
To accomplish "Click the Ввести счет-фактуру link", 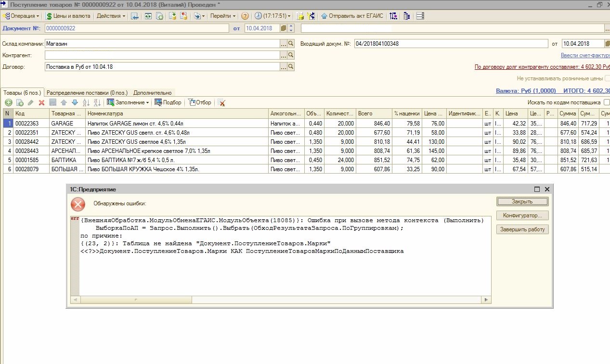I will pyautogui.click(x=585, y=55).
